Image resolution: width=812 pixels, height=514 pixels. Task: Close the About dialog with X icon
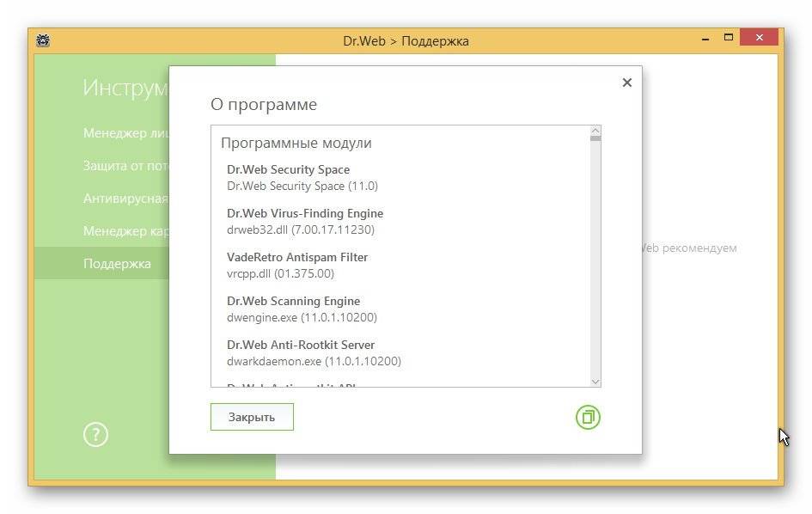(x=626, y=83)
